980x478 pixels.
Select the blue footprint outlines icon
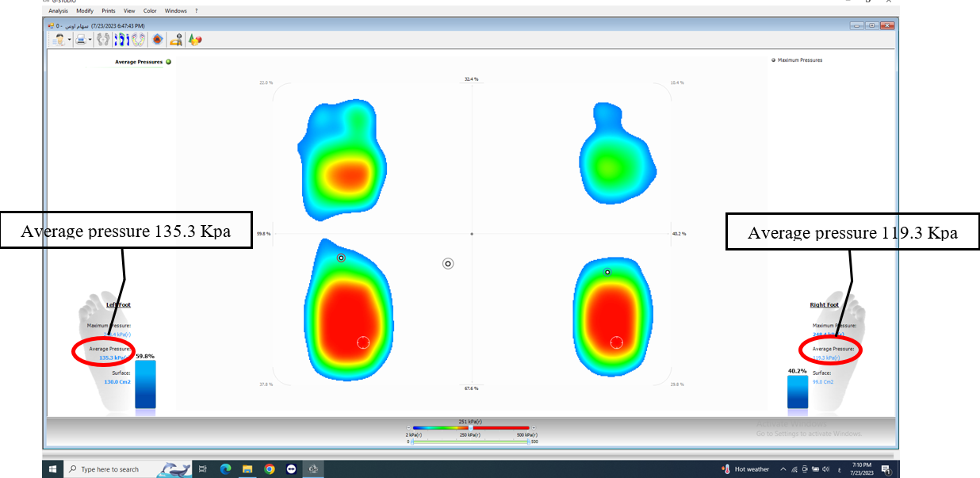pos(121,39)
